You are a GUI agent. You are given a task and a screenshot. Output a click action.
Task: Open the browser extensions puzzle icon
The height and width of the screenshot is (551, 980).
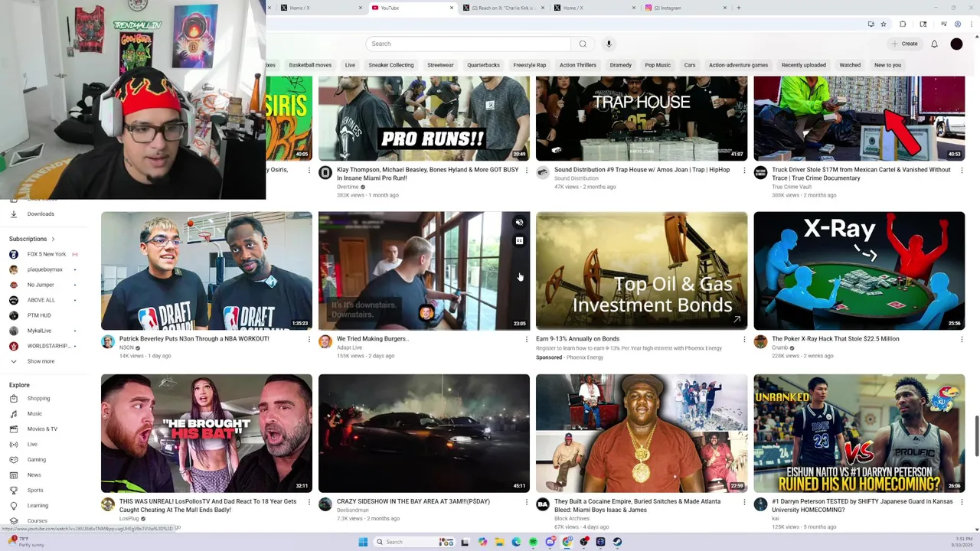(x=903, y=24)
